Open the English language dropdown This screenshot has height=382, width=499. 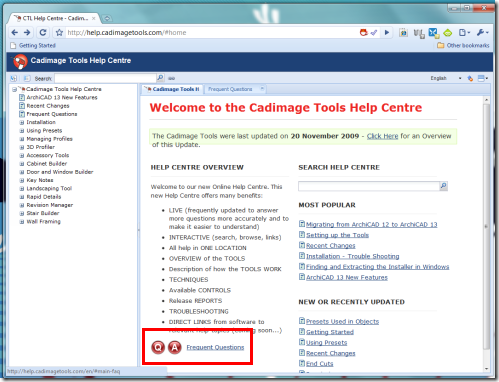446,78
